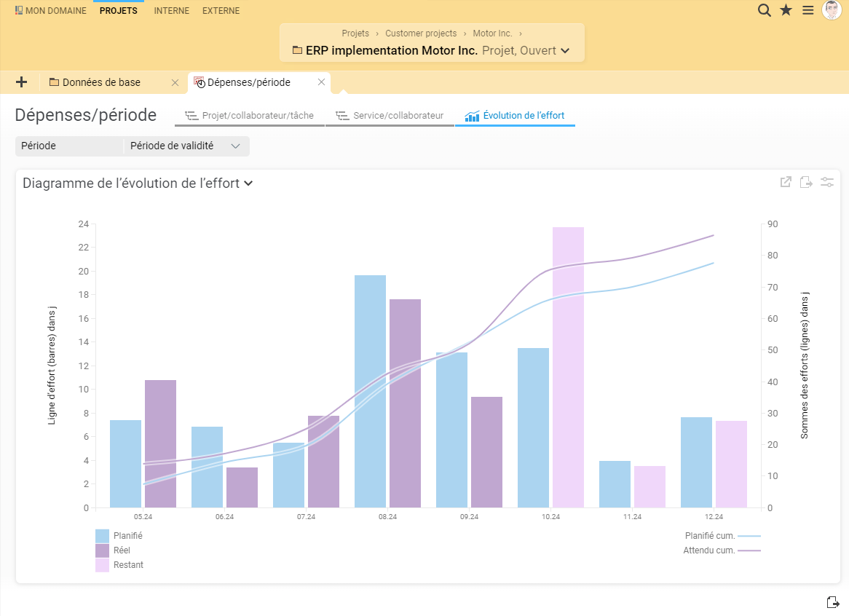Viewport: 849px width, 616px height.
Task: Click the bottom-right export page icon
Action: [x=833, y=601]
